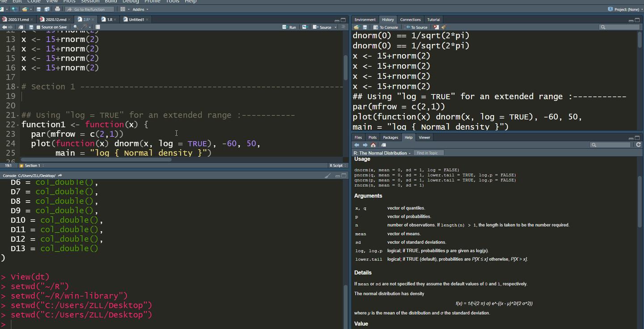Open the Addins dropdown
Image resolution: width=644 pixels, height=329 pixels.
[140, 9]
